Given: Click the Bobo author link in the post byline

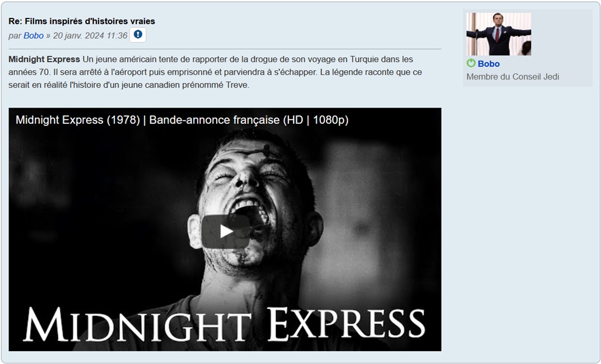Looking at the screenshot, I should point(34,36).
